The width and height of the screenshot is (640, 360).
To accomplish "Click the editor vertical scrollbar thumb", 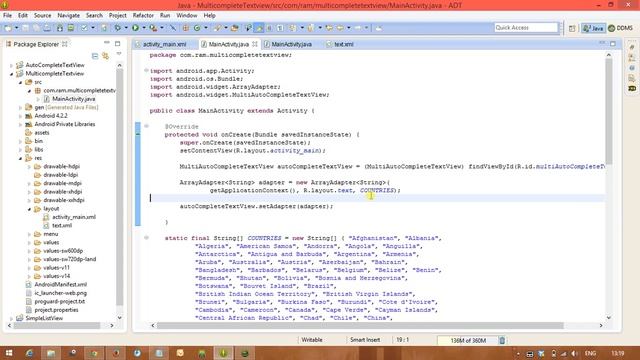I will point(609,111).
